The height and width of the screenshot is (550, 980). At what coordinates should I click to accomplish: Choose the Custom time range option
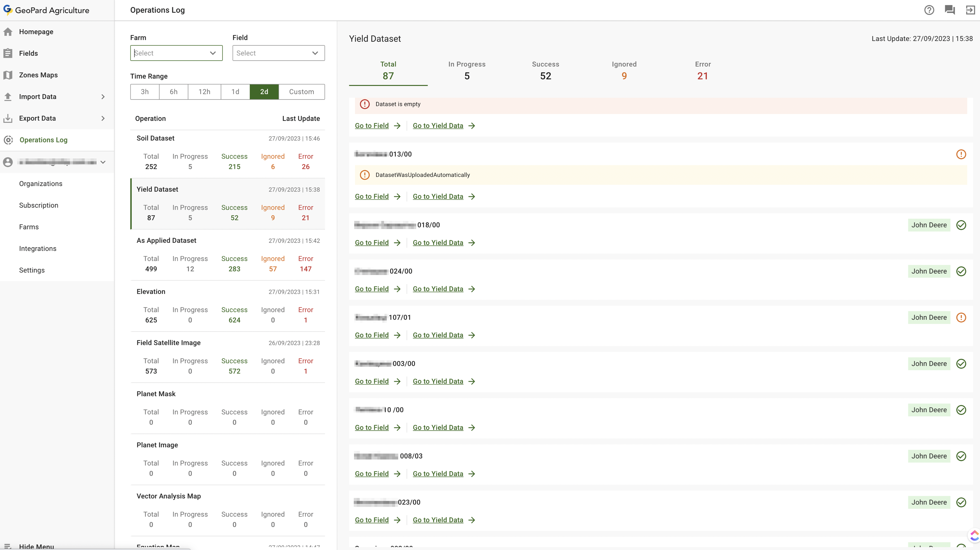301,92
